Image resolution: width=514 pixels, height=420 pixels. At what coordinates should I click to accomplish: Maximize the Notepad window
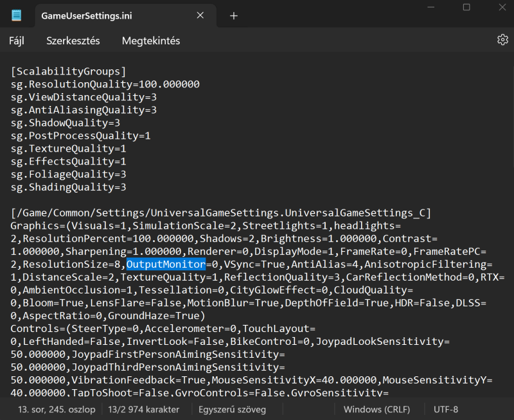[x=466, y=7]
